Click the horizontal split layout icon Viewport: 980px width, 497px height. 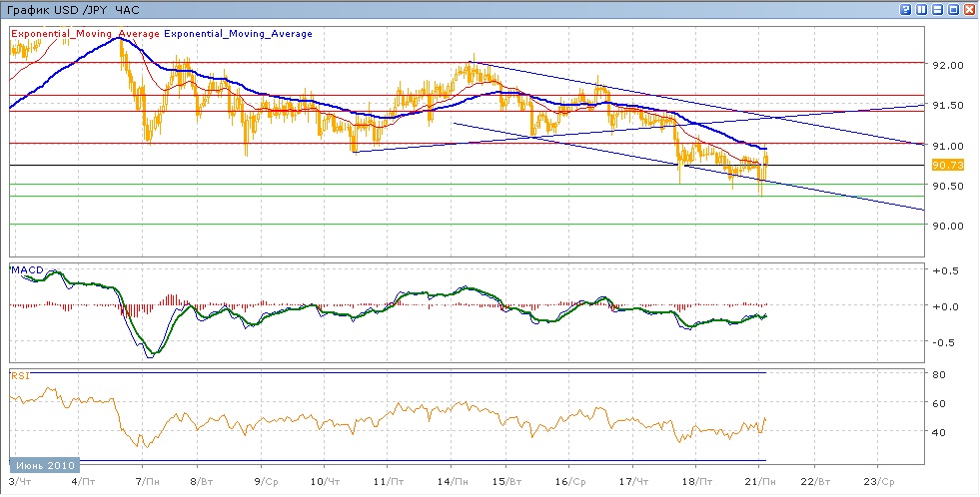938,9
